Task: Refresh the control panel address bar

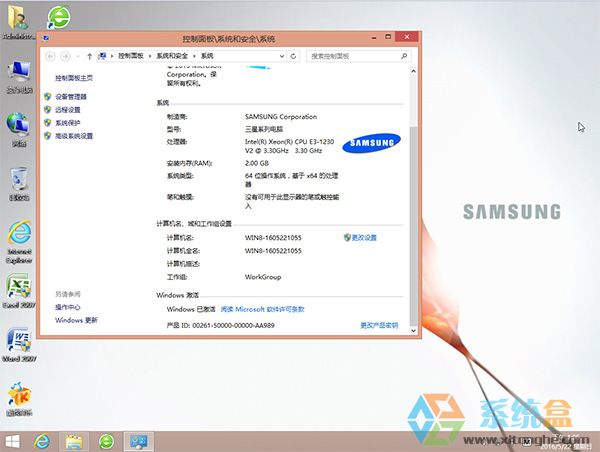Action: 293,56
